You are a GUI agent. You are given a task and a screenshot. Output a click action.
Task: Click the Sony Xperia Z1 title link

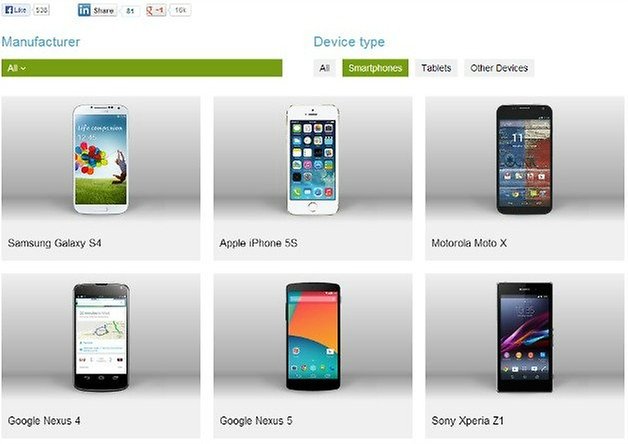(x=467, y=421)
